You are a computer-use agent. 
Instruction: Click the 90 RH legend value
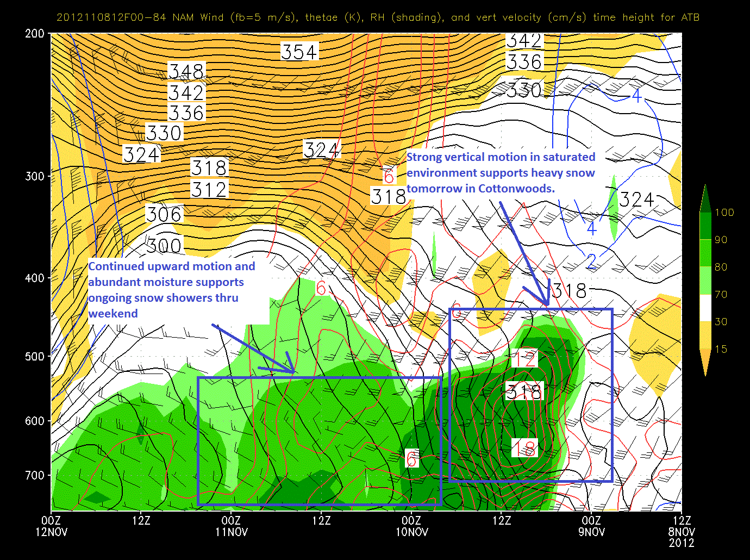pyautogui.click(x=721, y=240)
